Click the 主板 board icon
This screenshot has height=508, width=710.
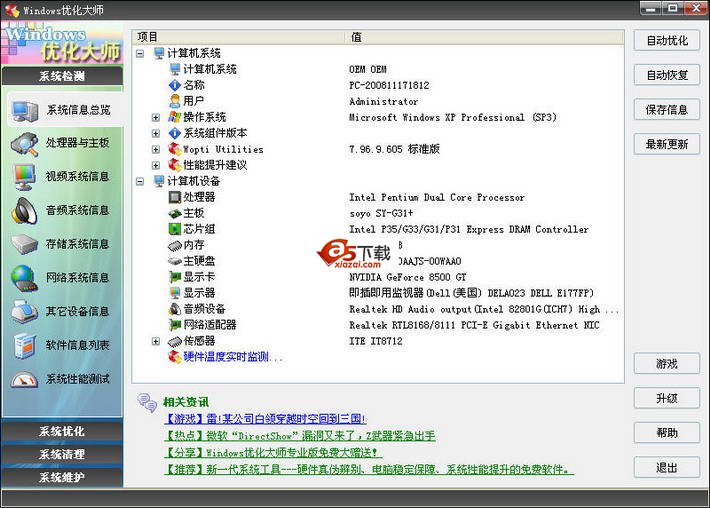click(174, 213)
